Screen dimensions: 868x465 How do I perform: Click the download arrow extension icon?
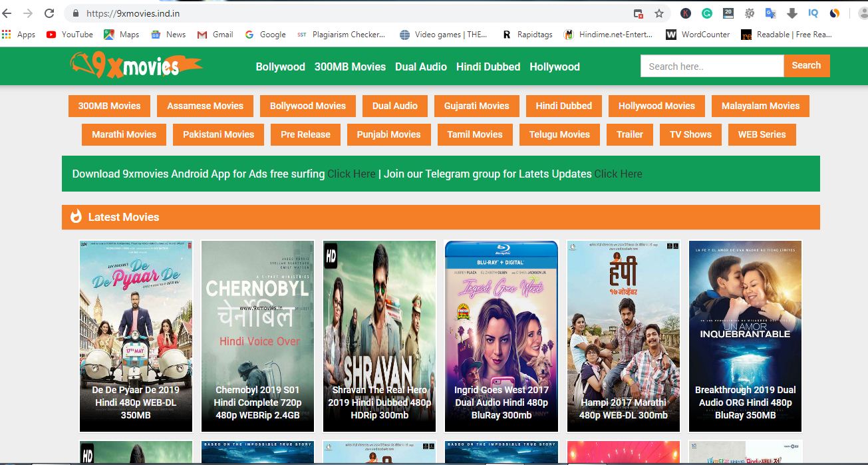(x=792, y=13)
